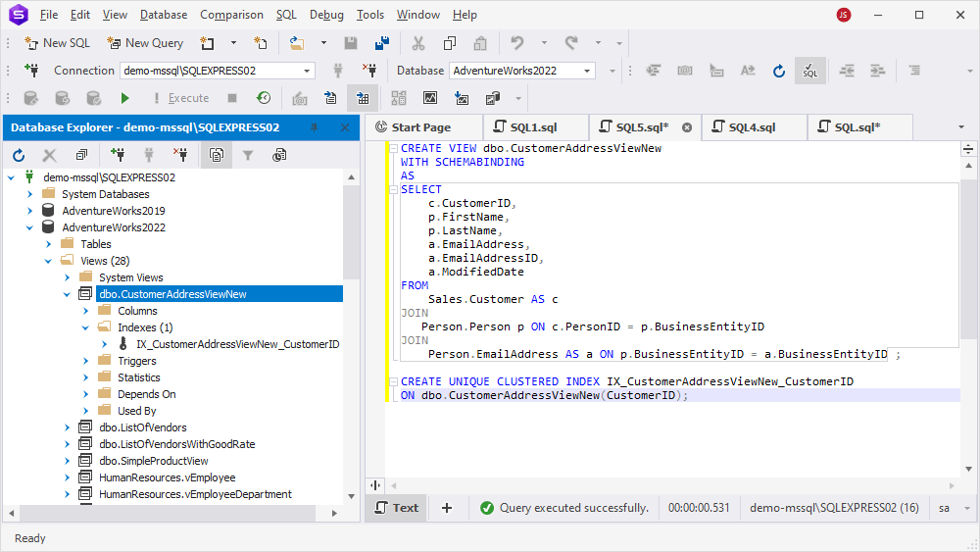This screenshot has width=980, height=552.
Task: Toggle the SQL mode checked button
Action: click(x=810, y=71)
